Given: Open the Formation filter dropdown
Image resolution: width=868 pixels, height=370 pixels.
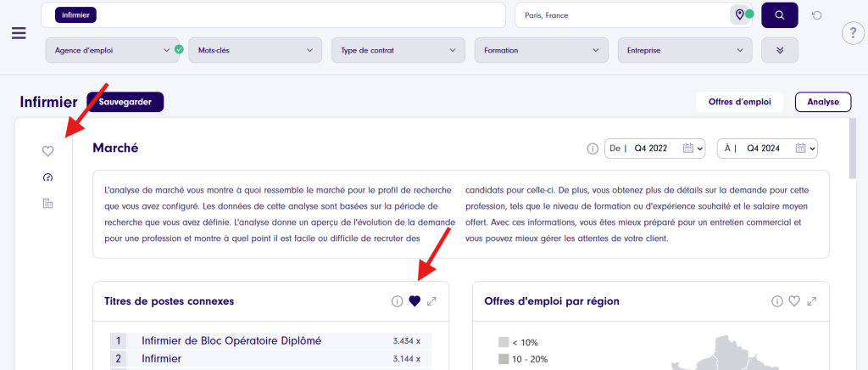Looking at the screenshot, I should [x=542, y=50].
